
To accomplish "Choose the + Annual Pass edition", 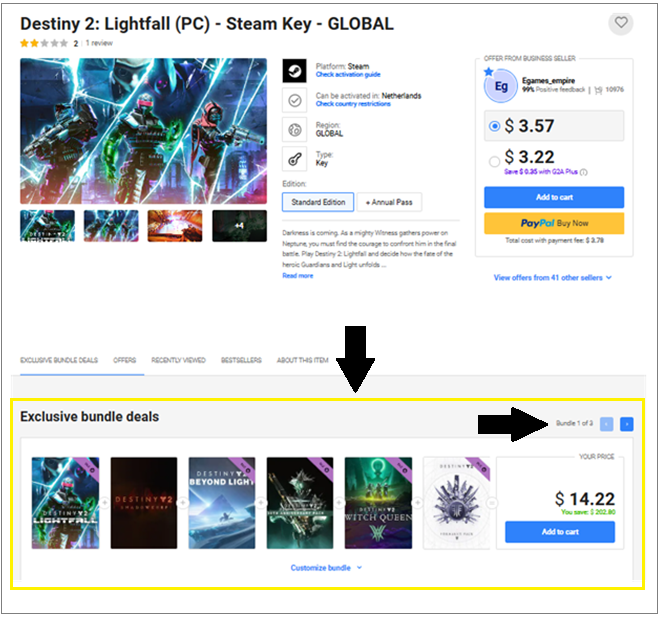I will 389,202.
